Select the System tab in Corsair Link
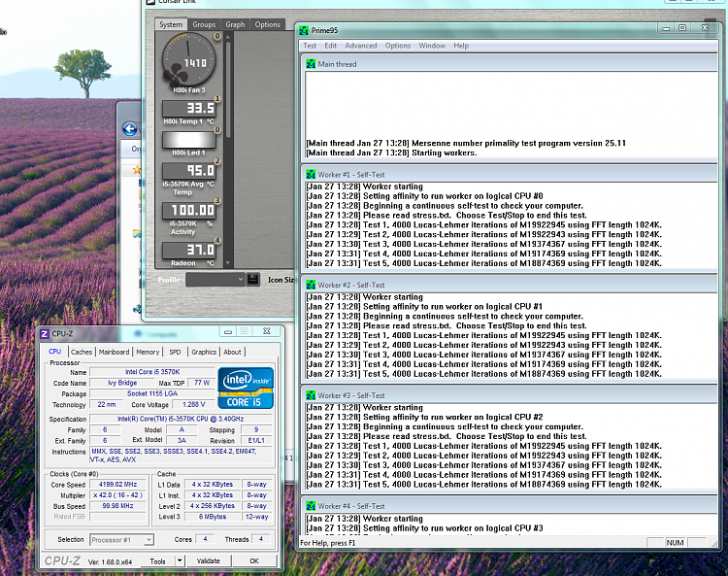The height and width of the screenshot is (576, 728). (171, 24)
